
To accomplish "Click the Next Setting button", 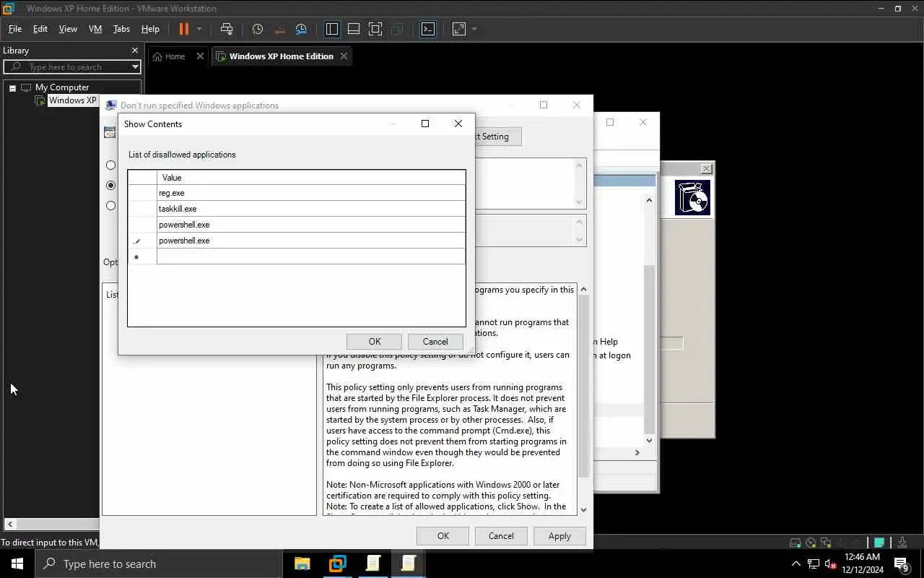I will (x=497, y=137).
